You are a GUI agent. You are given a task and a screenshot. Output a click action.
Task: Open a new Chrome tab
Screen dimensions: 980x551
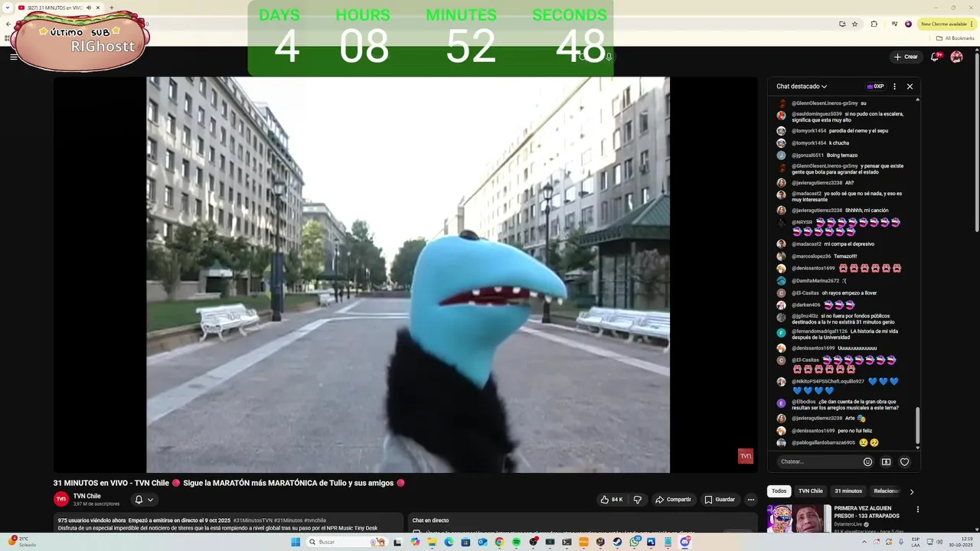click(x=112, y=8)
